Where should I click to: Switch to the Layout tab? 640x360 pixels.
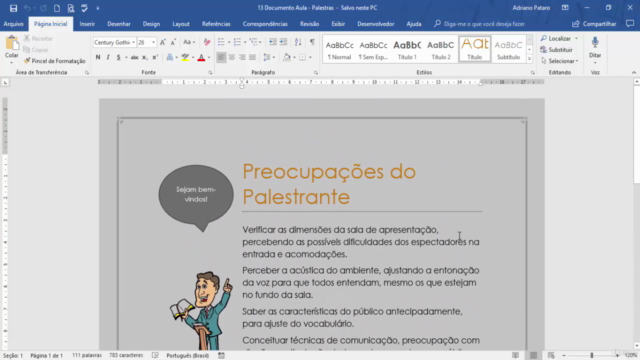[181, 24]
